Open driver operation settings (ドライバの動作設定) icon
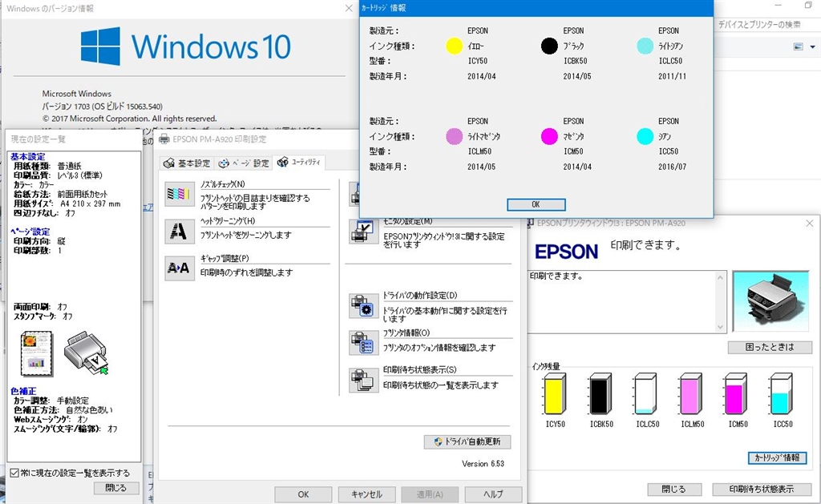 tap(363, 305)
